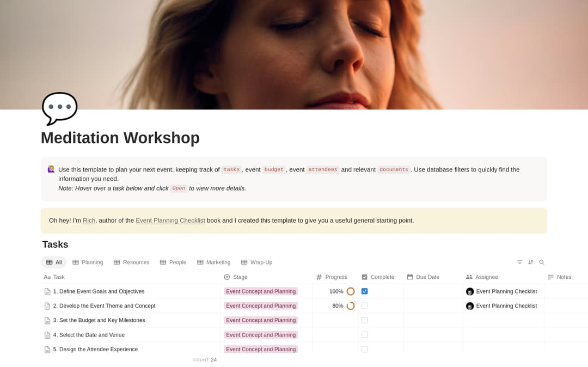Click the checkbox icon in Complete header

(x=364, y=277)
